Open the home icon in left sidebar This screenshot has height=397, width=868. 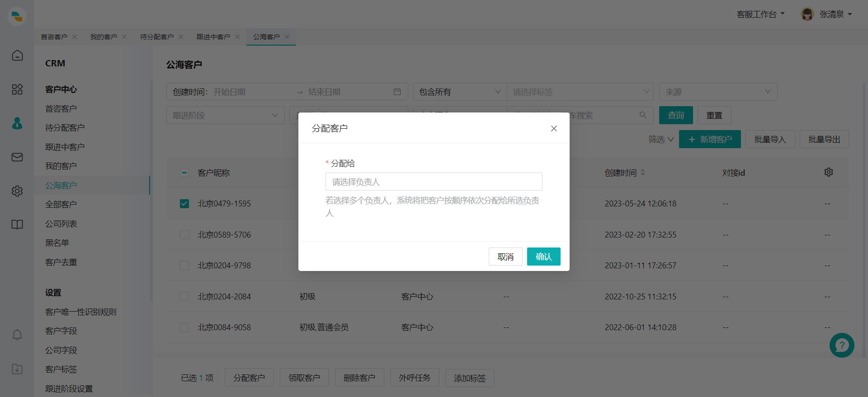[17, 55]
